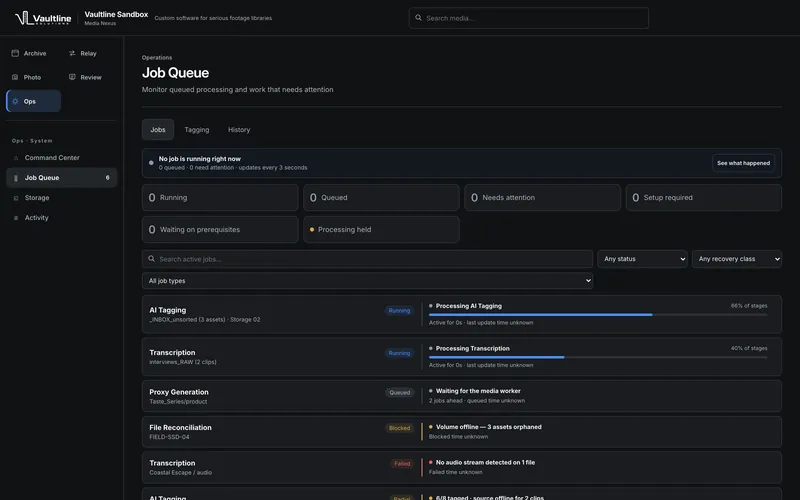The height and width of the screenshot is (500, 800).
Task: Click the Vaultline logo
Action: [43, 18]
